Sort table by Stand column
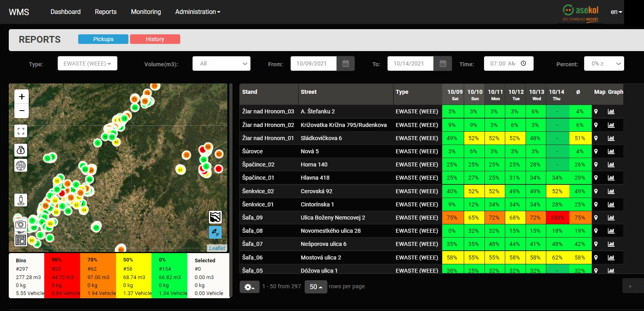Viewport: 644px width, 311px height. click(269, 94)
